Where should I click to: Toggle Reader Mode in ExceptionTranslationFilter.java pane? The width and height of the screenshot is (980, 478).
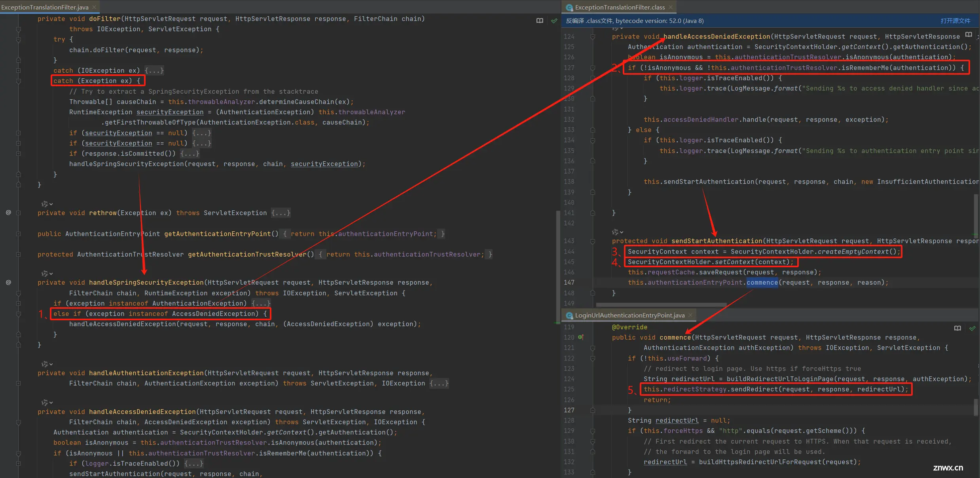(540, 21)
